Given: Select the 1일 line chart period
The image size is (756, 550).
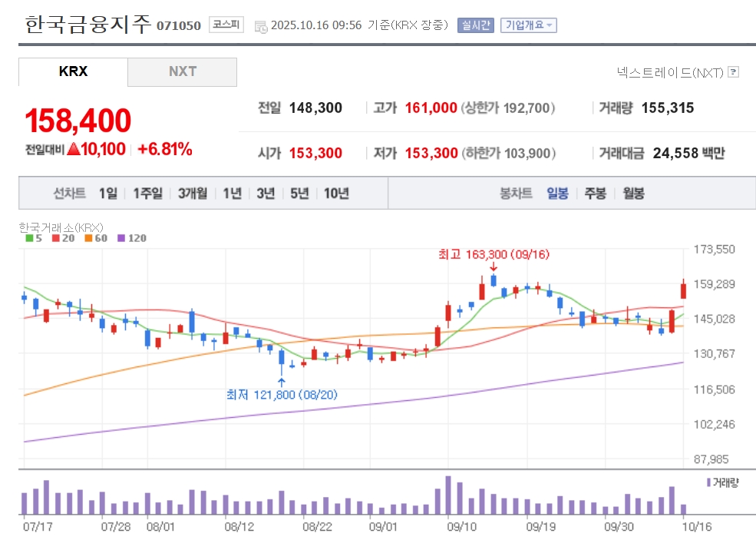Looking at the screenshot, I should [x=108, y=194].
